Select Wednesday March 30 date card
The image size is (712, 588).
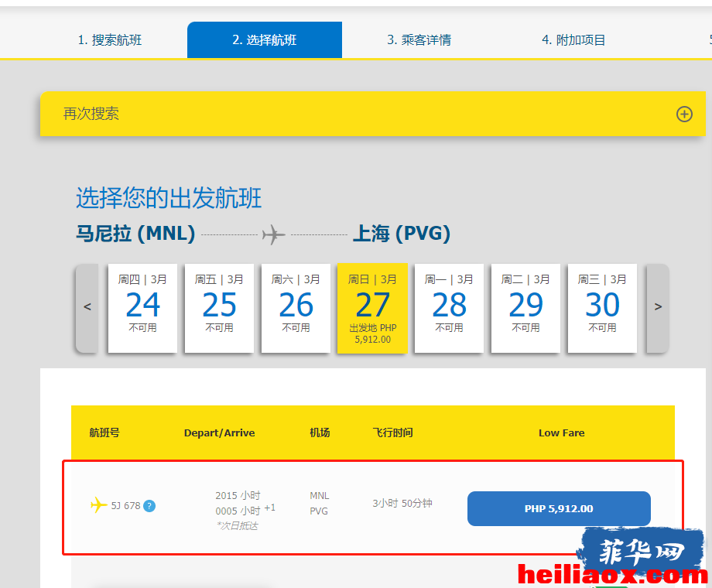coord(603,308)
